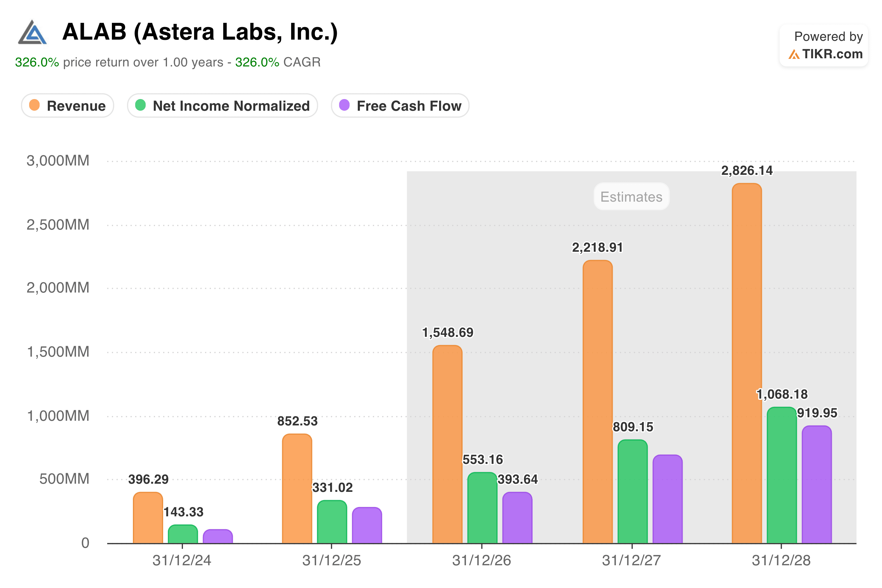Viewport: 882px width, 588px height.
Task: Select the 143.33 net income bar
Action: [183, 534]
